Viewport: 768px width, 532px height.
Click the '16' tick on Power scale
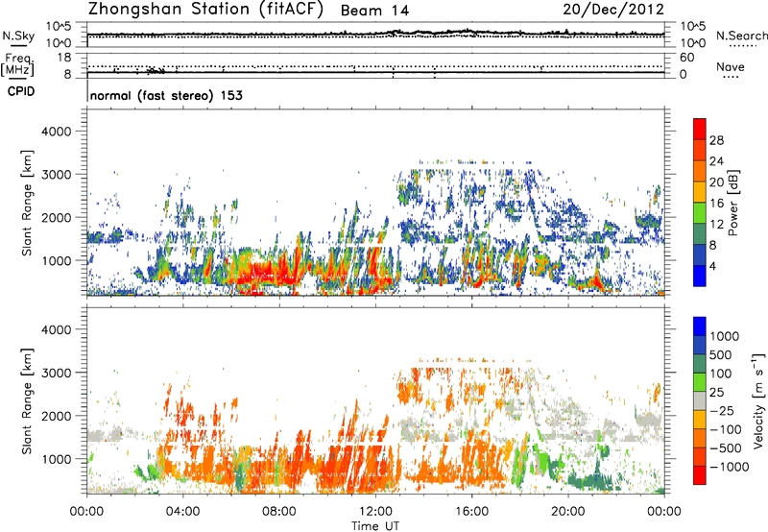pos(716,204)
